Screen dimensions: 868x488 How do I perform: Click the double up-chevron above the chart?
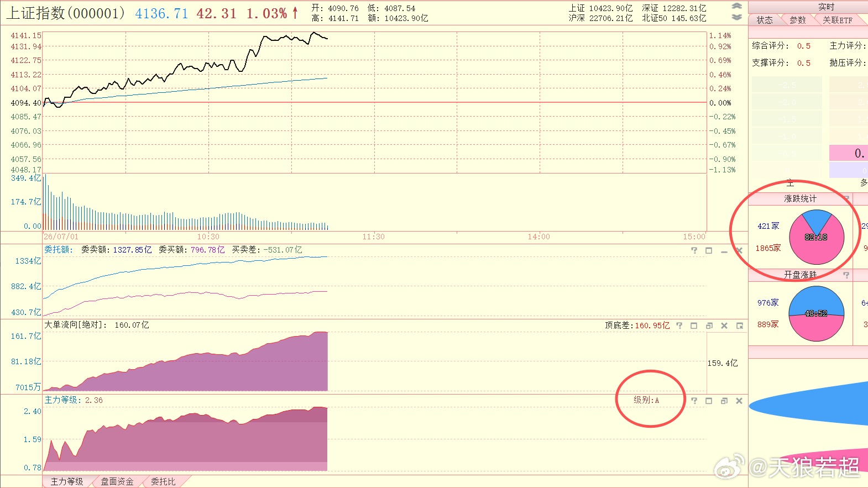[736, 6]
